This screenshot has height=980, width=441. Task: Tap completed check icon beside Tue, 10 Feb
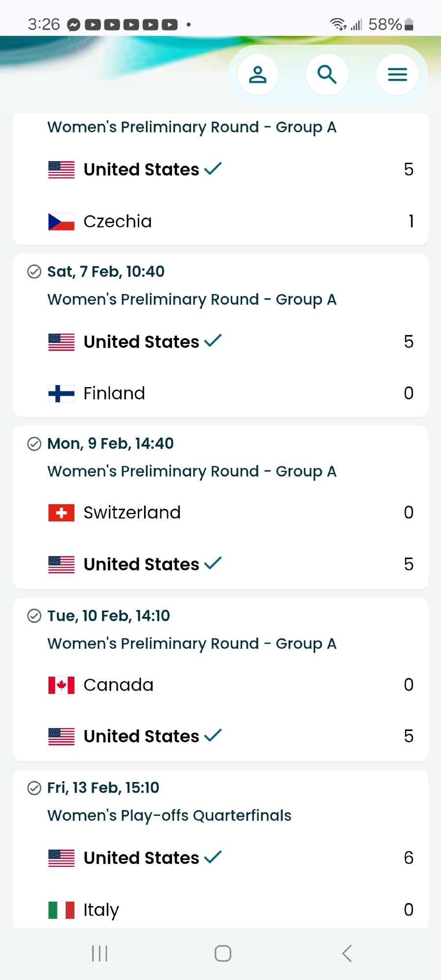[x=34, y=616]
